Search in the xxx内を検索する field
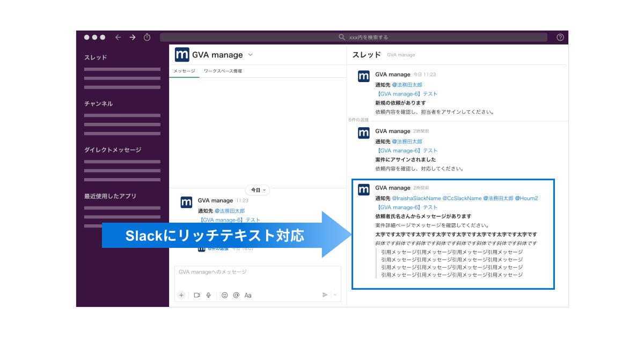The image size is (644, 338). click(354, 37)
